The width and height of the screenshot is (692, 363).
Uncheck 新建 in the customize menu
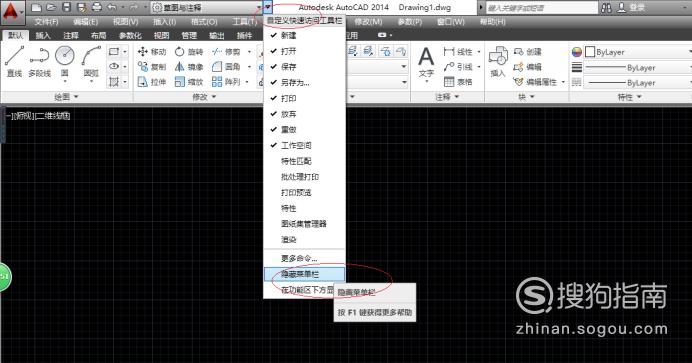[304, 35]
